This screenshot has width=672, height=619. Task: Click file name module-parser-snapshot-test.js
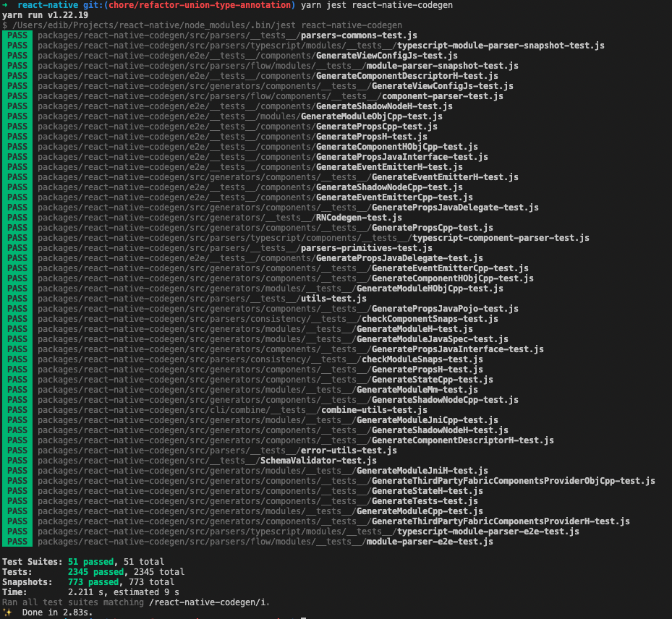click(442, 66)
